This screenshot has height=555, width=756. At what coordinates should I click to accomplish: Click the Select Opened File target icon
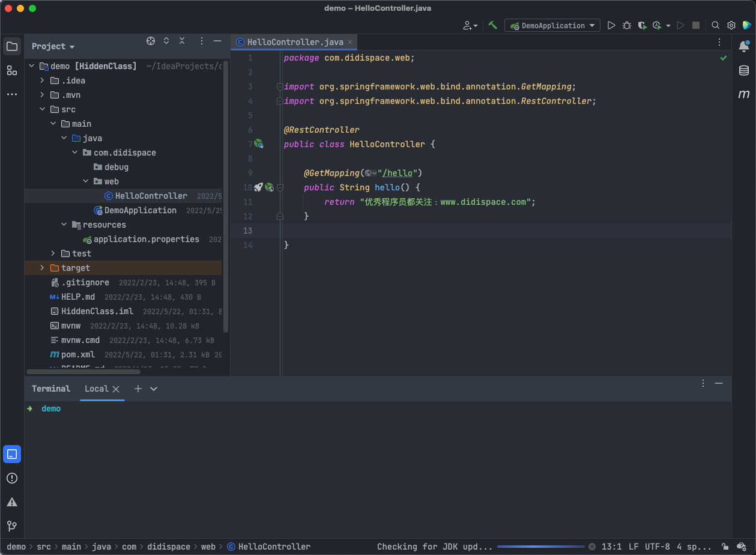coord(151,41)
